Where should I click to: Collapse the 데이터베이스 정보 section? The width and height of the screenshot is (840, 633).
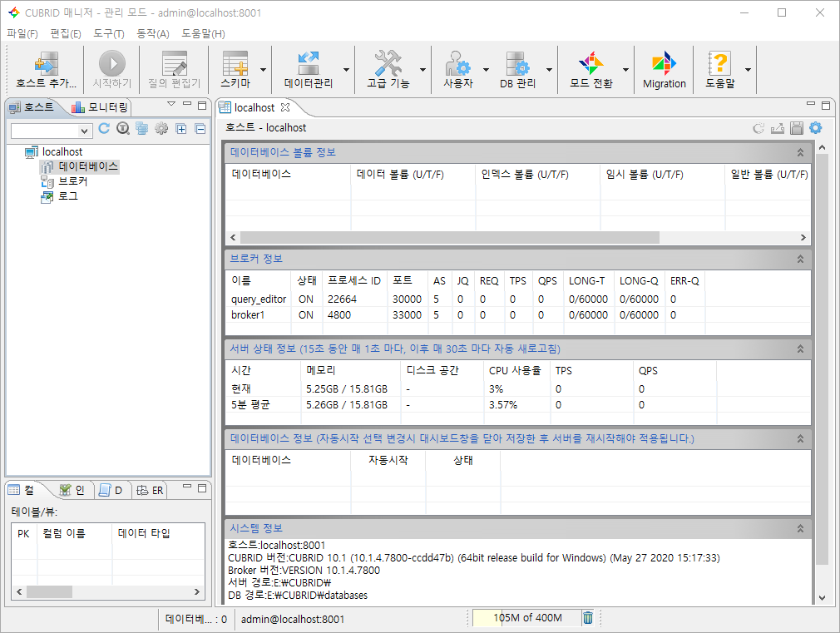click(800, 438)
